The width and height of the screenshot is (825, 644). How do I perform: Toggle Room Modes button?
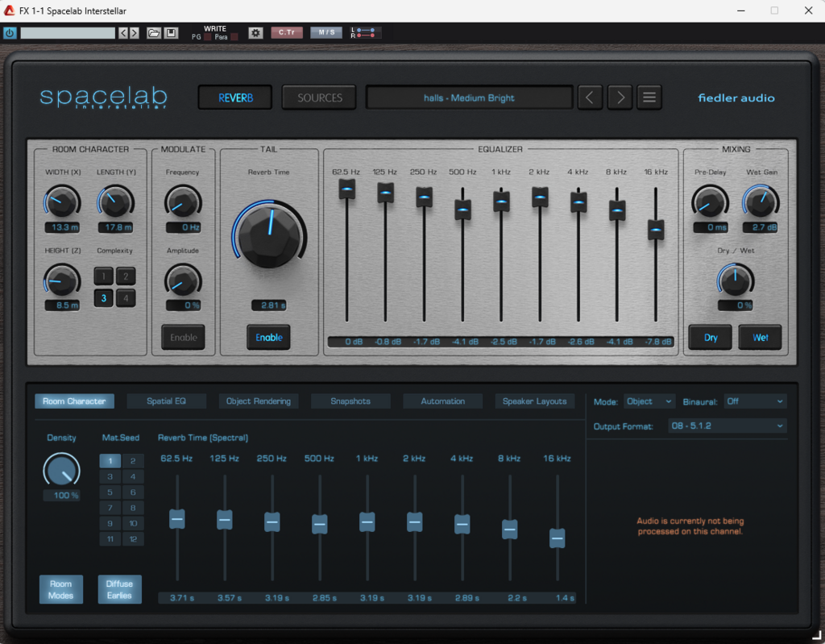[x=61, y=590]
